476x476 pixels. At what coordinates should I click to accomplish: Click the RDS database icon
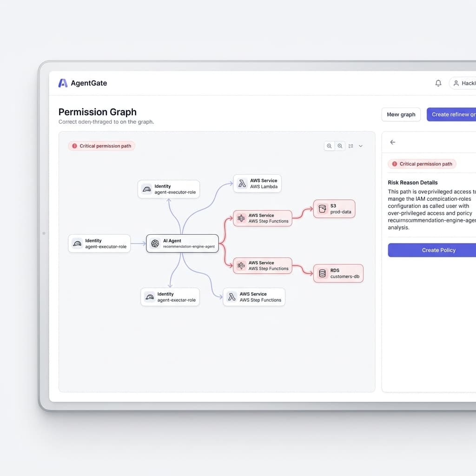point(323,273)
